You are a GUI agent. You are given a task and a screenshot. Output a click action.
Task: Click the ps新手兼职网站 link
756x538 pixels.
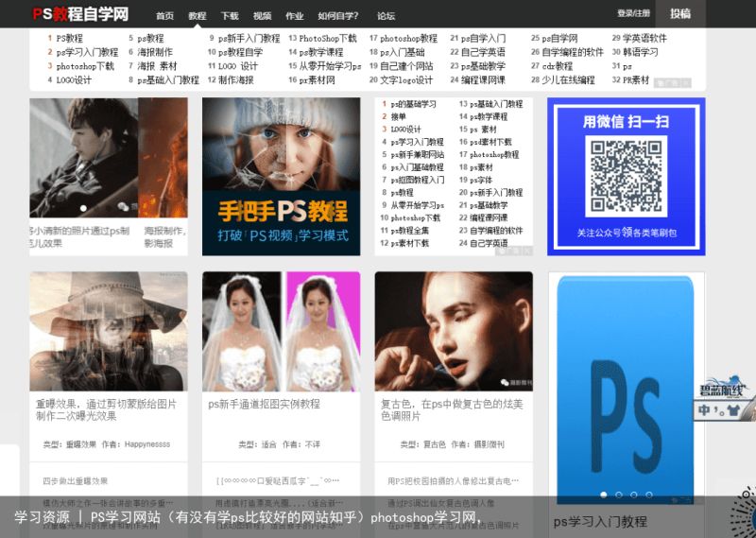418,155
